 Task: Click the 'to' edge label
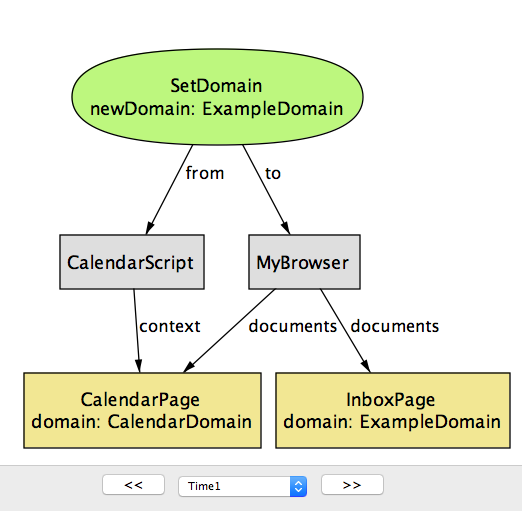tap(273, 174)
